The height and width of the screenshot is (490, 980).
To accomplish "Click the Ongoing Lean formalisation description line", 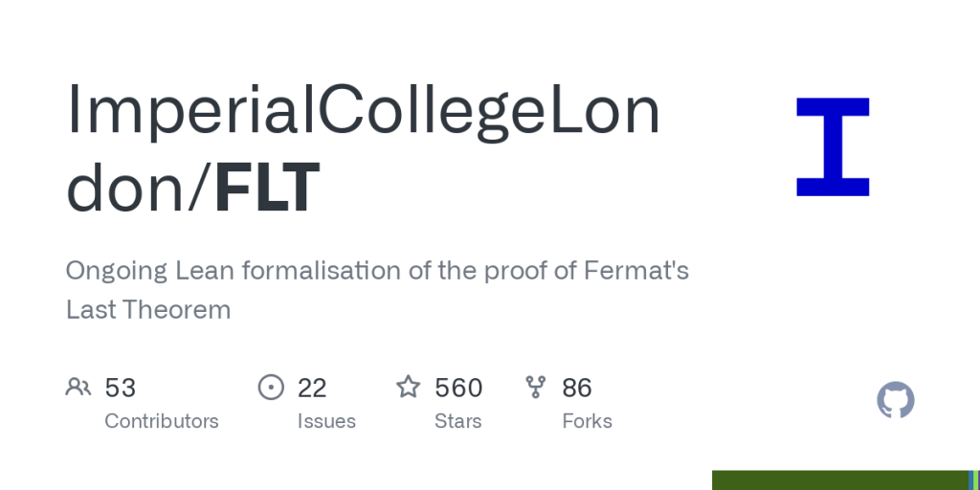I will [377, 271].
